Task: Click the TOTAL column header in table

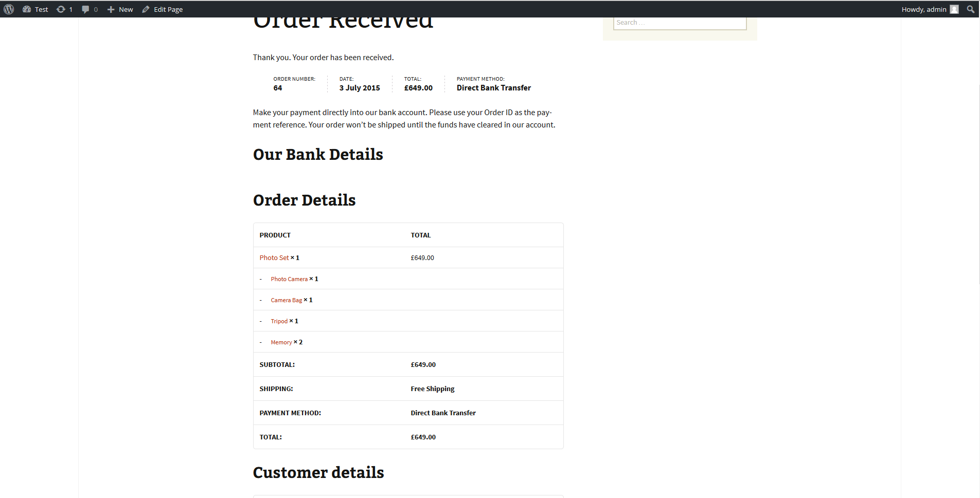Action: [421, 235]
